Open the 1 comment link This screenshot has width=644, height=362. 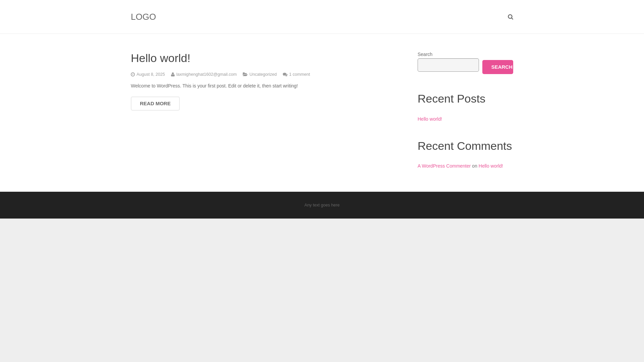click(x=300, y=74)
